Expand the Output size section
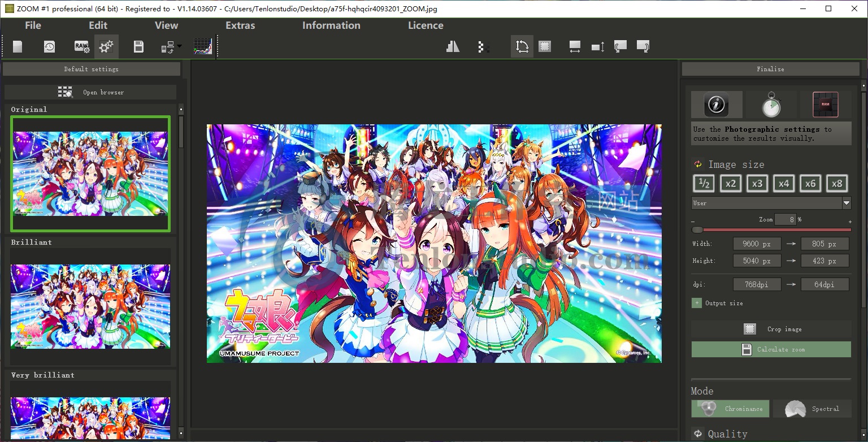 click(x=697, y=303)
